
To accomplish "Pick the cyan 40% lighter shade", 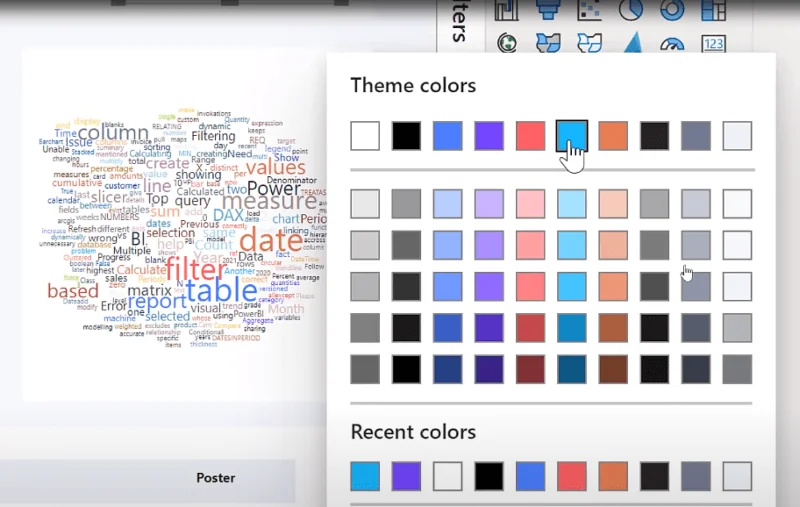I will (571, 245).
